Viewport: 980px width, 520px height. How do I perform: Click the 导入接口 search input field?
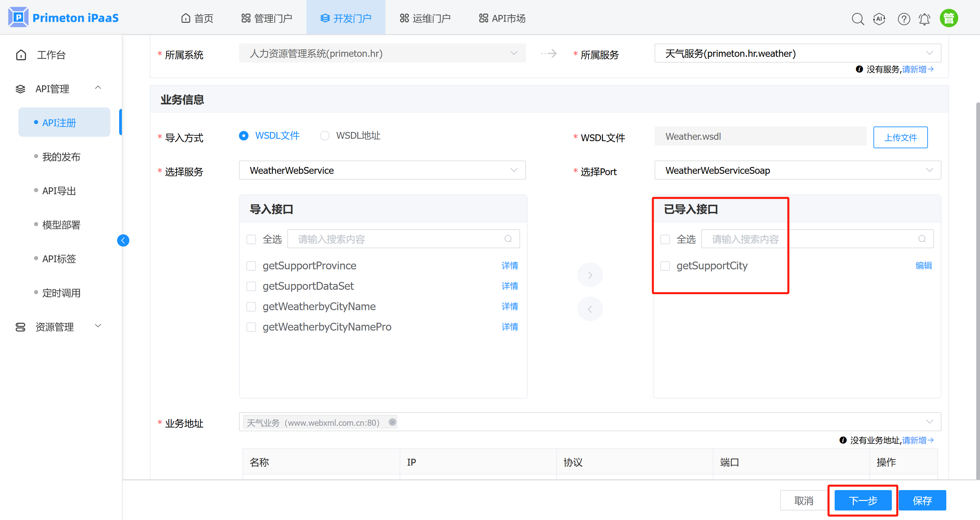(400, 239)
